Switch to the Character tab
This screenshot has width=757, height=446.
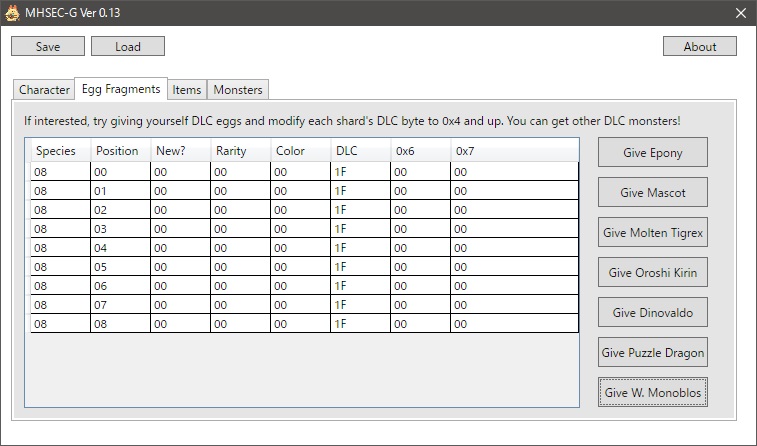click(x=44, y=90)
